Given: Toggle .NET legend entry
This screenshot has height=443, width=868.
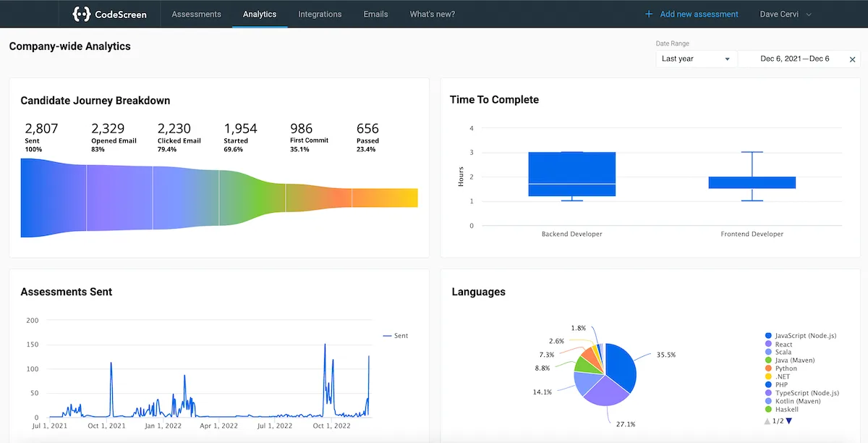Looking at the screenshot, I should [x=777, y=376].
